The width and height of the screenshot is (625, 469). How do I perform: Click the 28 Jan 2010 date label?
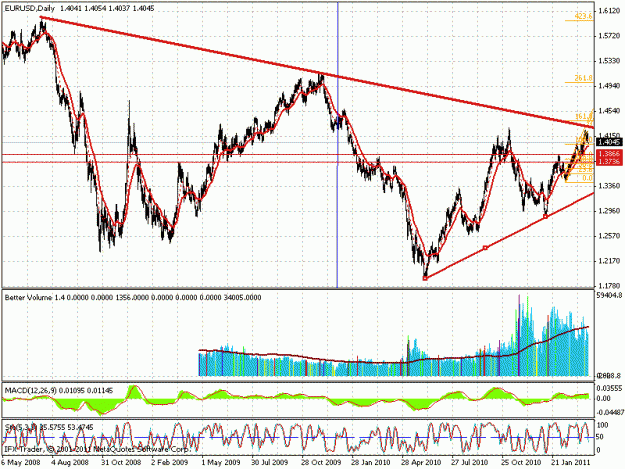click(371, 462)
